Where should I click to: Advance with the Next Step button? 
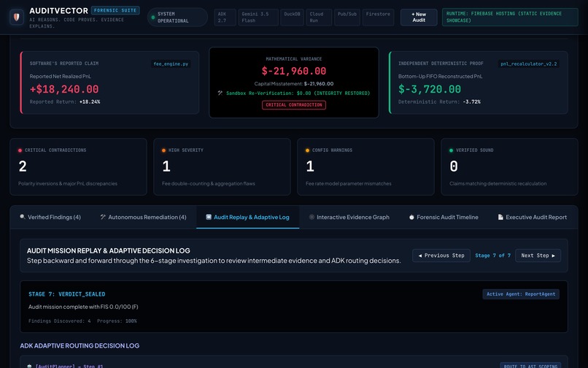click(x=538, y=256)
